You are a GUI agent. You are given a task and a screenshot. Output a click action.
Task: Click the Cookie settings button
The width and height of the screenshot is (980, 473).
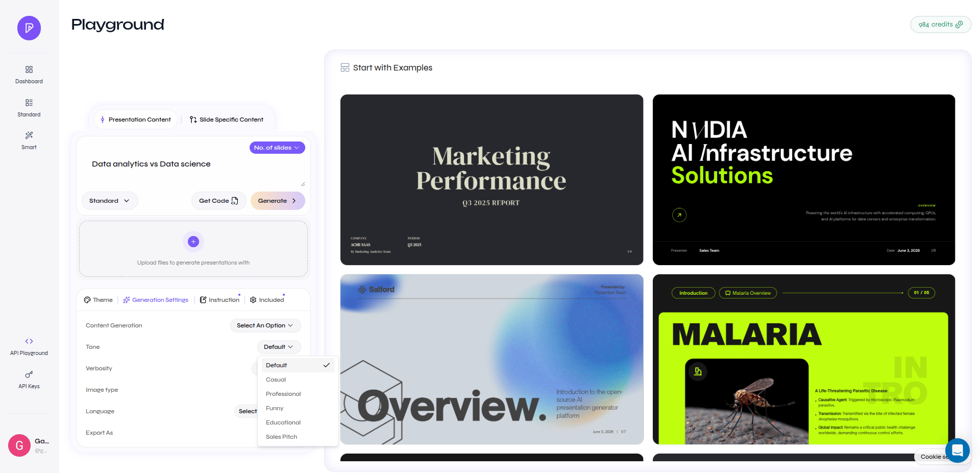point(932,457)
